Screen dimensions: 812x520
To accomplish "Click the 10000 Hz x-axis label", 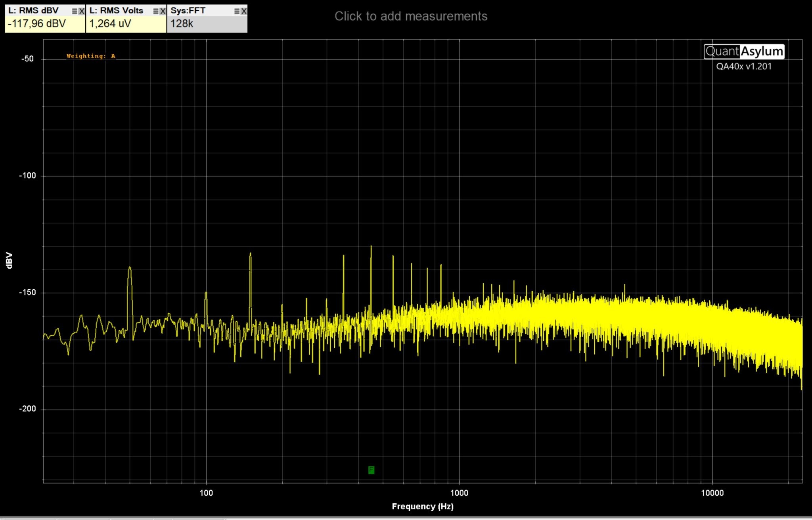I will 712,493.
